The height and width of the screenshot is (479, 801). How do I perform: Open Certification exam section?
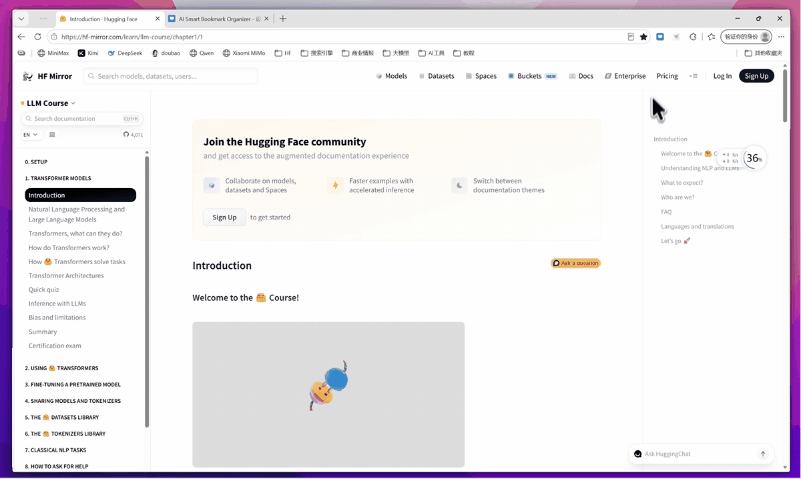tap(55, 346)
